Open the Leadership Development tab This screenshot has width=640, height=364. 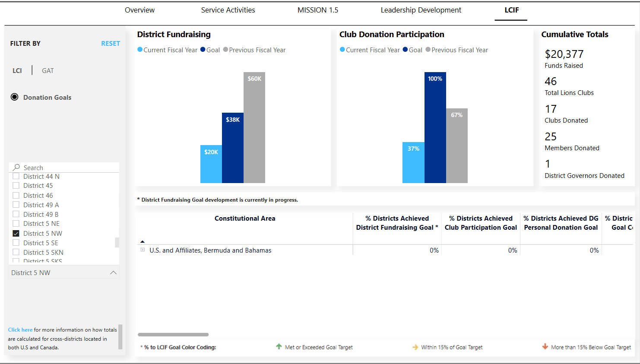pyautogui.click(x=421, y=10)
